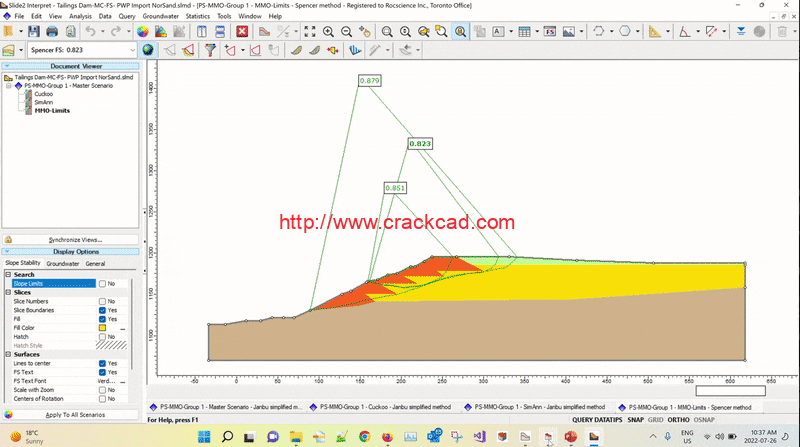
Task: Click the 0.879 factor of safety label
Action: tap(369, 81)
